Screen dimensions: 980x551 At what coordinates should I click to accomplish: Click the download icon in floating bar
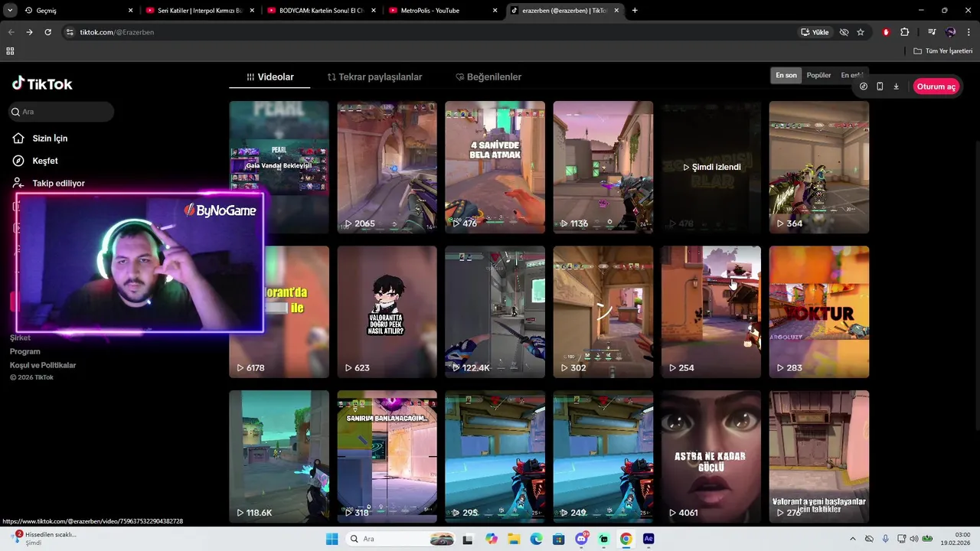pyautogui.click(x=896, y=86)
